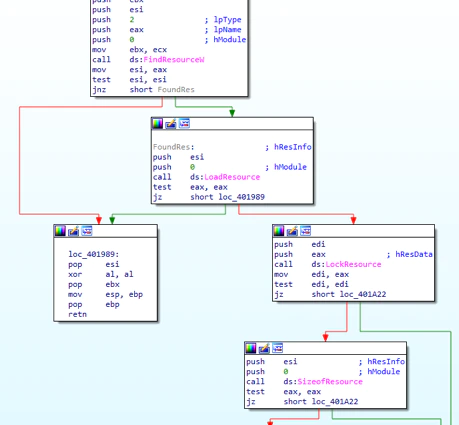Click the 'loc_401989:' label
Viewport: 459px width, 425px height.
94,254
